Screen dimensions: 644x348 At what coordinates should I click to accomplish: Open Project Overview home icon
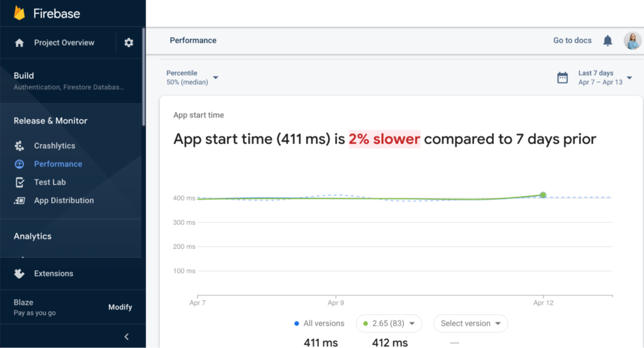point(19,43)
